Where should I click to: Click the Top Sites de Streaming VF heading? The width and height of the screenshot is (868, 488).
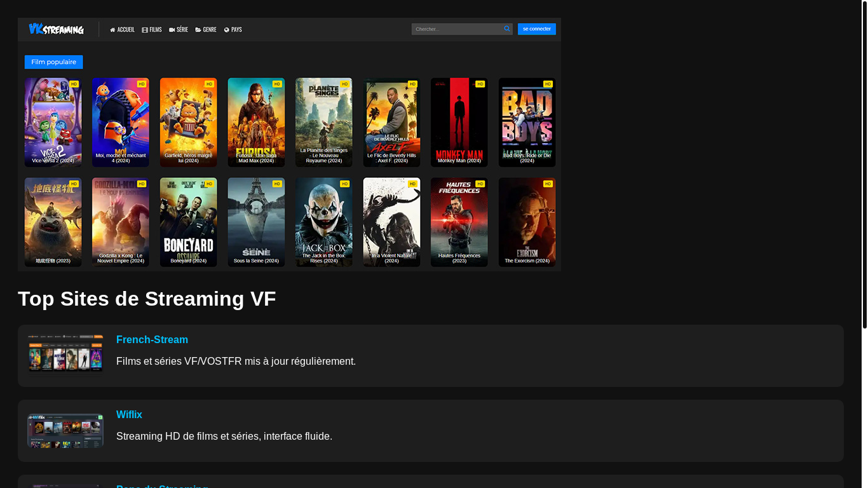click(x=147, y=299)
